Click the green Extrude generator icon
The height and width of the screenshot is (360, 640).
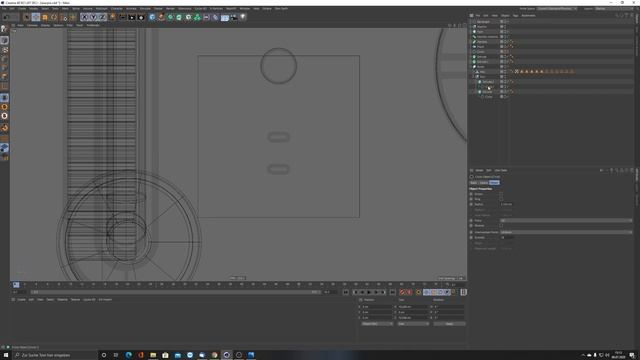[x=179, y=17]
